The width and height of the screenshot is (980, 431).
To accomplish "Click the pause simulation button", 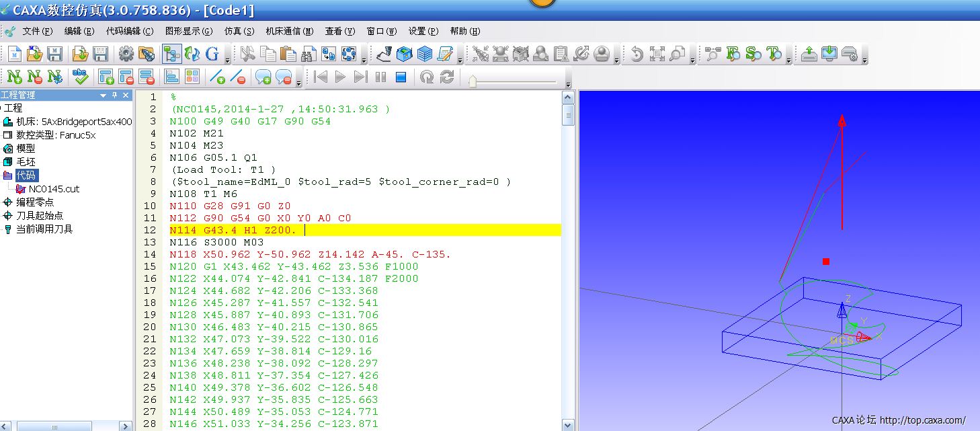I will click(380, 77).
